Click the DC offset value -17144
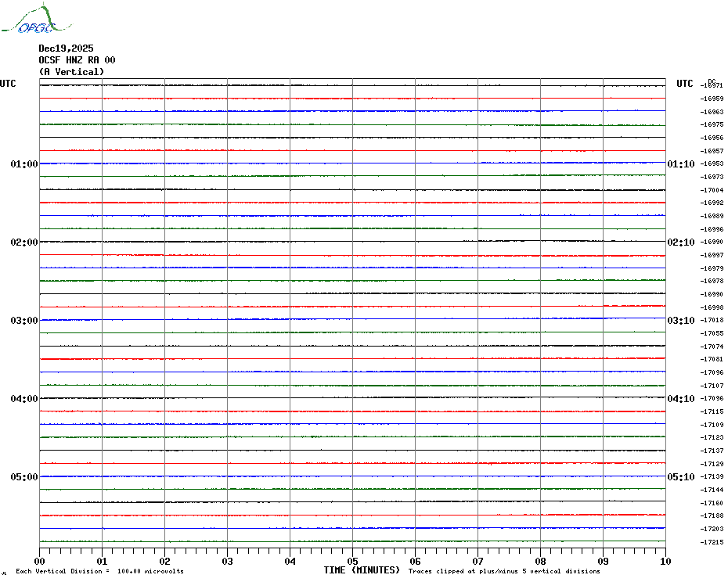Viewport: 728px width, 582px height. point(712,490)
